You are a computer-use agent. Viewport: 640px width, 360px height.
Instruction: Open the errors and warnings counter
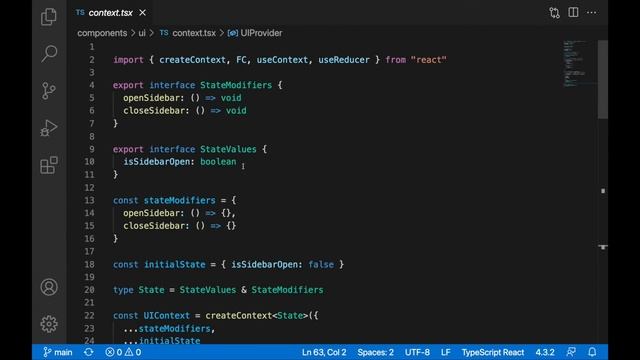(123, 352)
